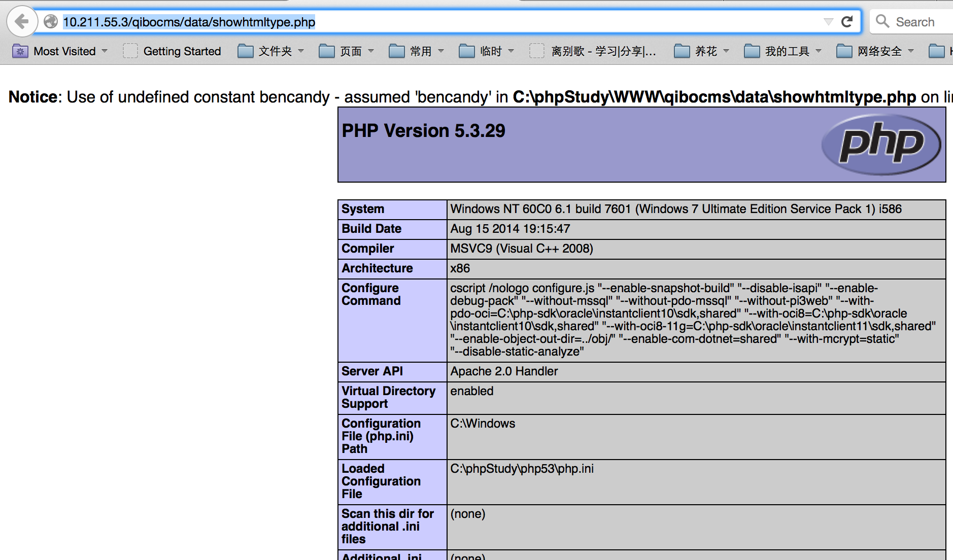The width and height of the screenshot is (953, 560).
Task: Click the Apache 2.0 Handler value
Action: point(504,371)
